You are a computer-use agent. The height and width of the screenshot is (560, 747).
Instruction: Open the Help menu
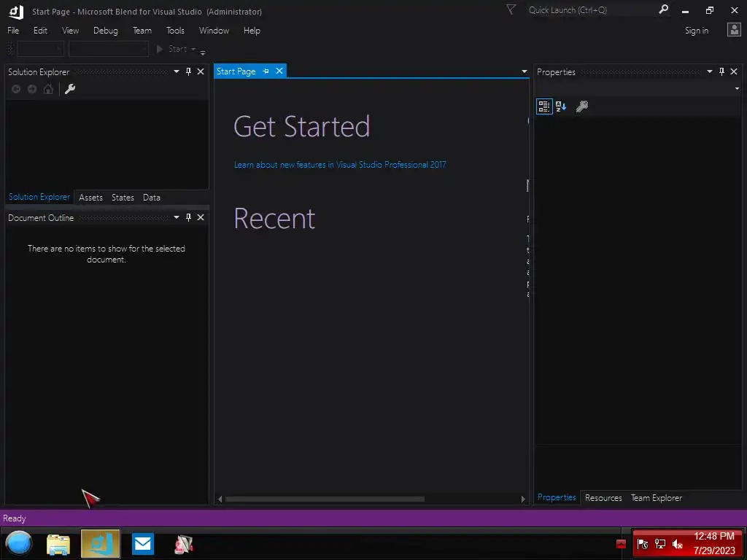pyautogui.click(x=252, y=31)
